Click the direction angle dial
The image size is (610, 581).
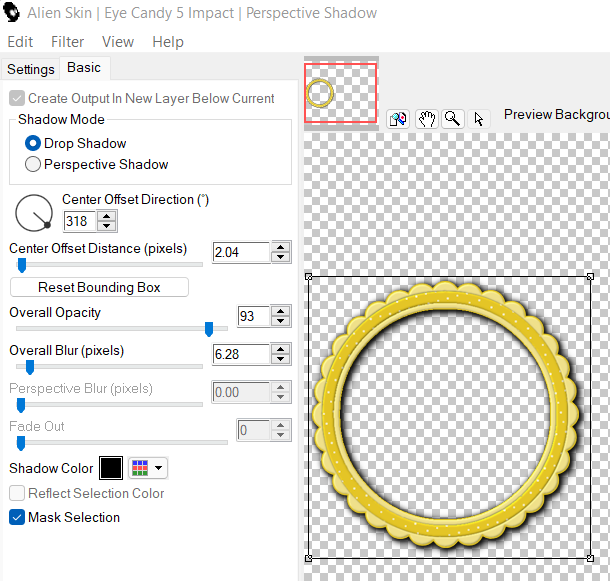click(x=34, y=212)
